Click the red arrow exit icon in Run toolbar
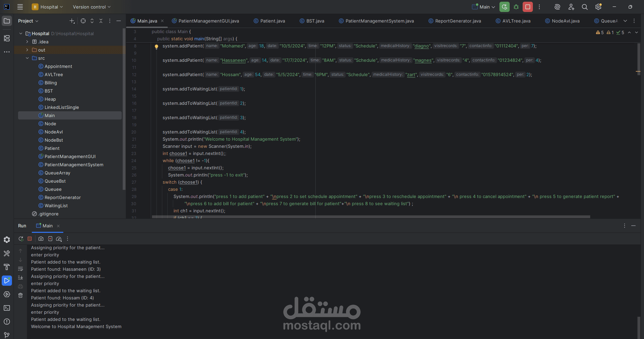The width and height of the screenshot is (644, 339). (x=50, y=239)
